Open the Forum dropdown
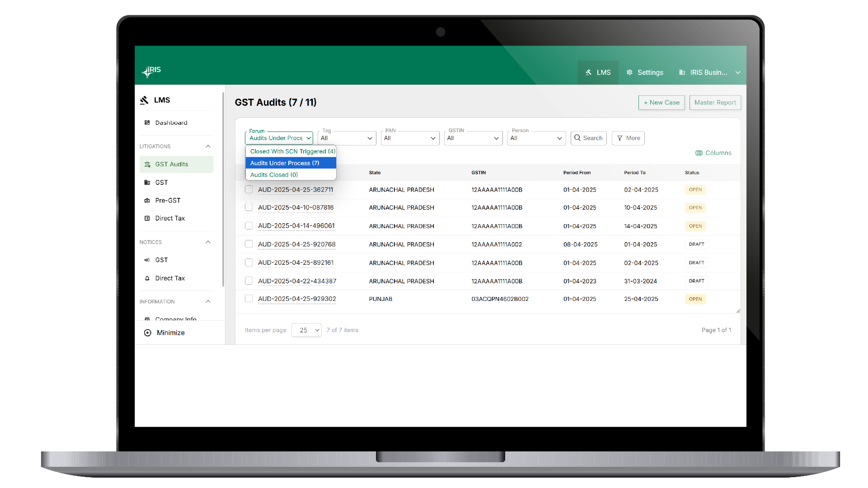 (x=279, y=138)
